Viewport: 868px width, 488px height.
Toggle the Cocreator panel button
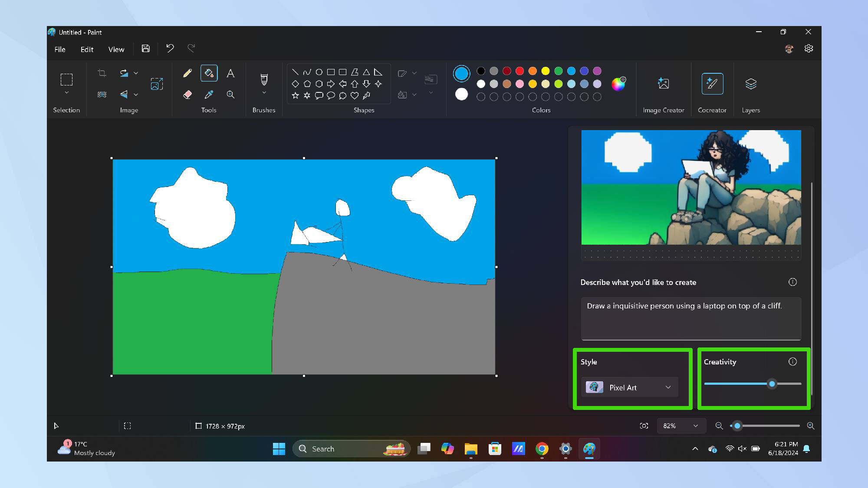point(712,84)
